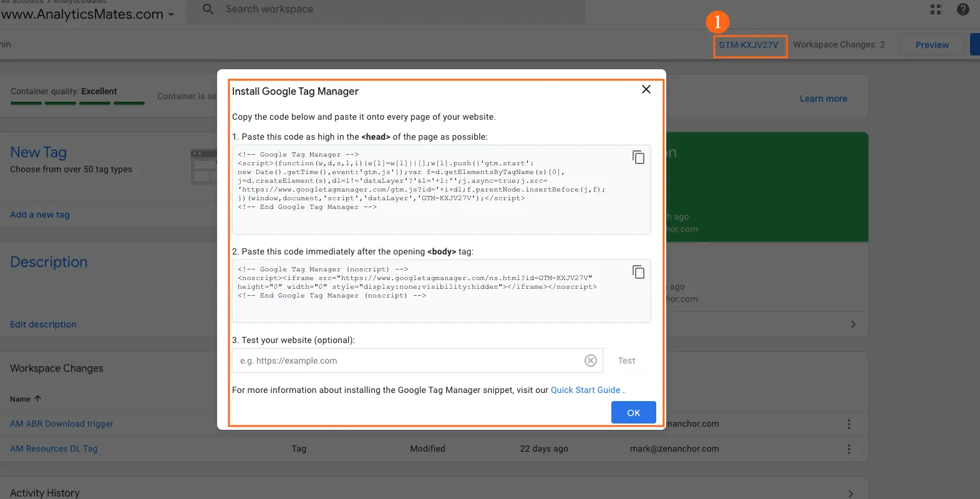Click the Test button
Screen dimensions: 980x499
tap(627, 361)
